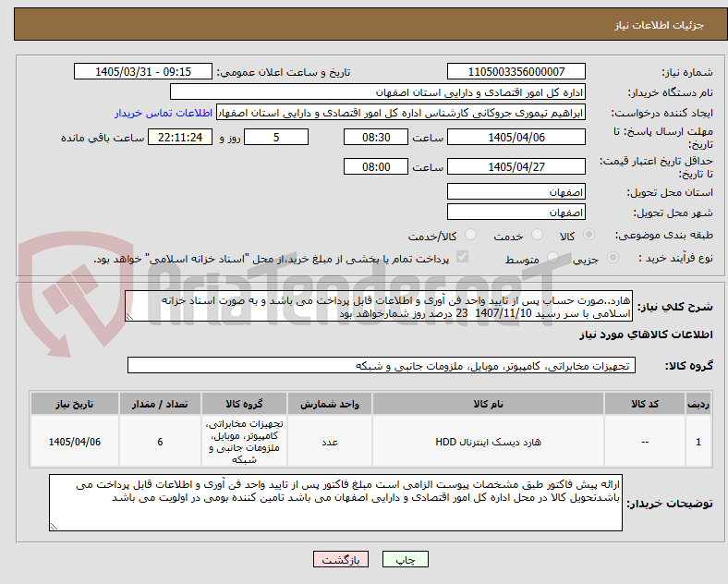728x584 pixels.
Task: Click the deadline time field 08:30
Action: 376,137
